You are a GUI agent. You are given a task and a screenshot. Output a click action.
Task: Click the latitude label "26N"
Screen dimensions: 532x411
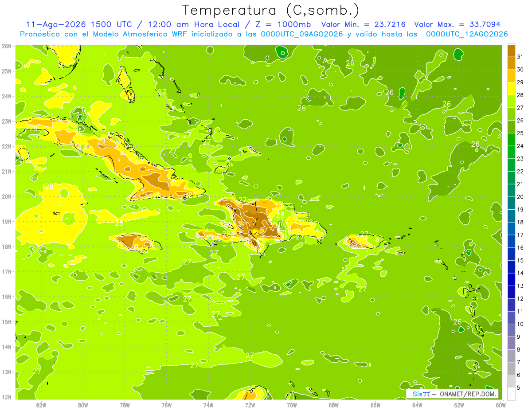pyautogui.click(x=7, y=46)
